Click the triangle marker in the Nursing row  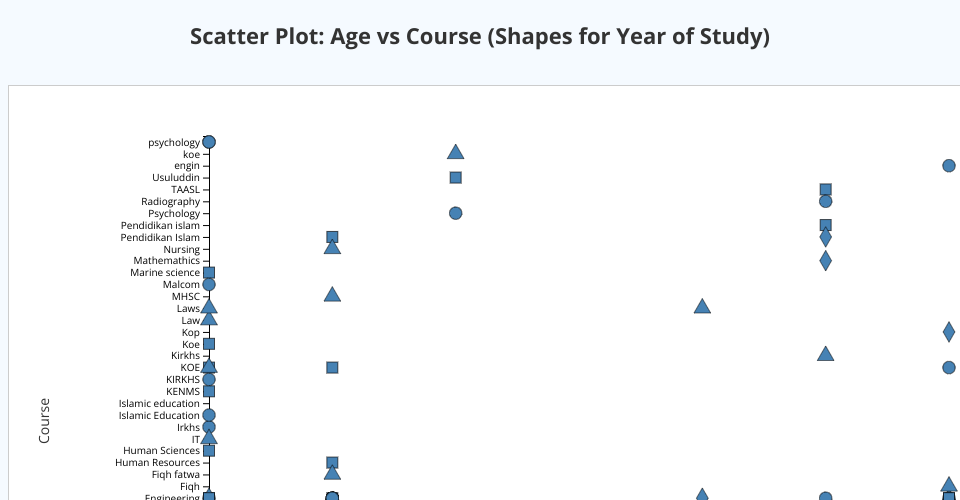pos(332,248)
